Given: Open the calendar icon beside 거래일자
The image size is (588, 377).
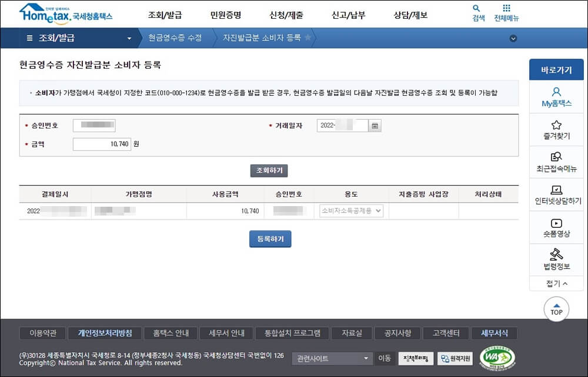Looking at the screenshot, I should 375,125.
